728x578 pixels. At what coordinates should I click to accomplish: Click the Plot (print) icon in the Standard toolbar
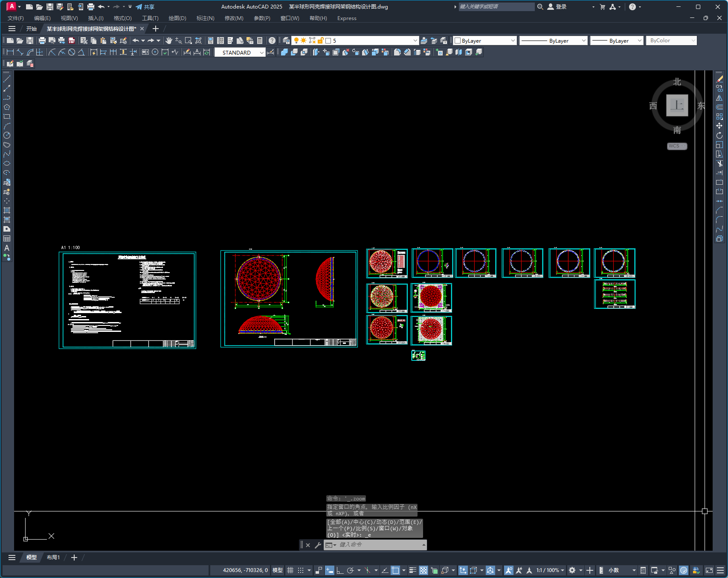point(42,41)
